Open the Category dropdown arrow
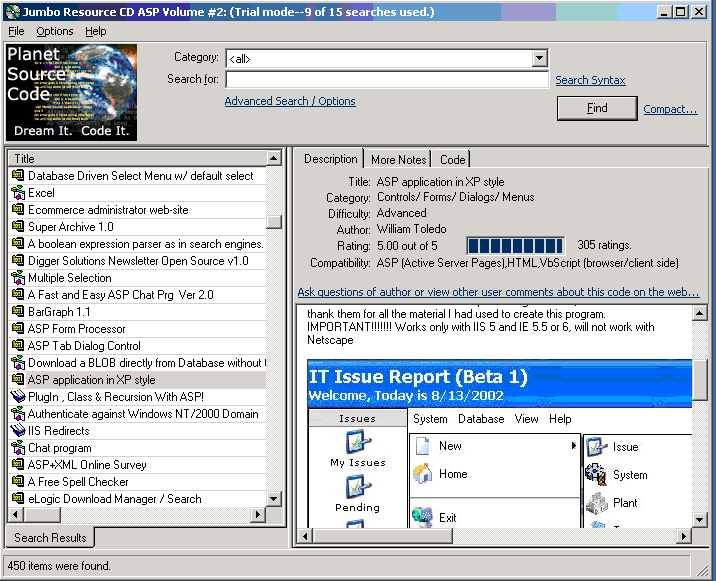The width and height of the screenshot is (716, 581). (539, 58)
